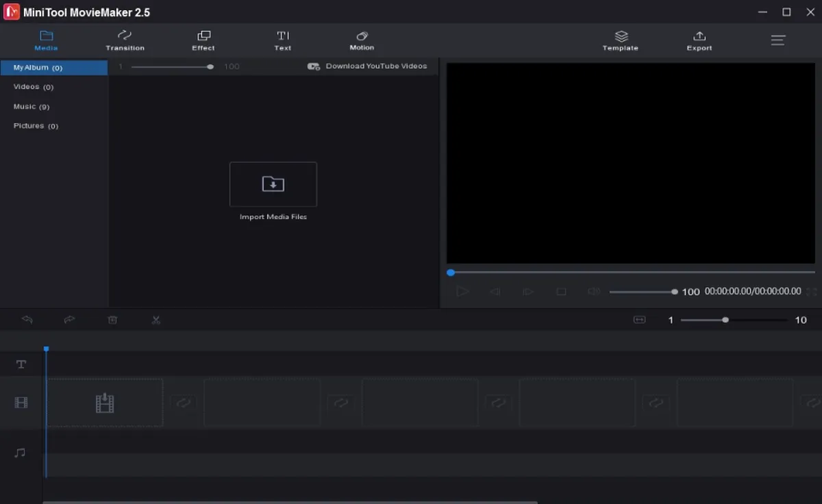The image size is (822, 504).
Task: Open the Transition tab
Action: tap(125, 40)
